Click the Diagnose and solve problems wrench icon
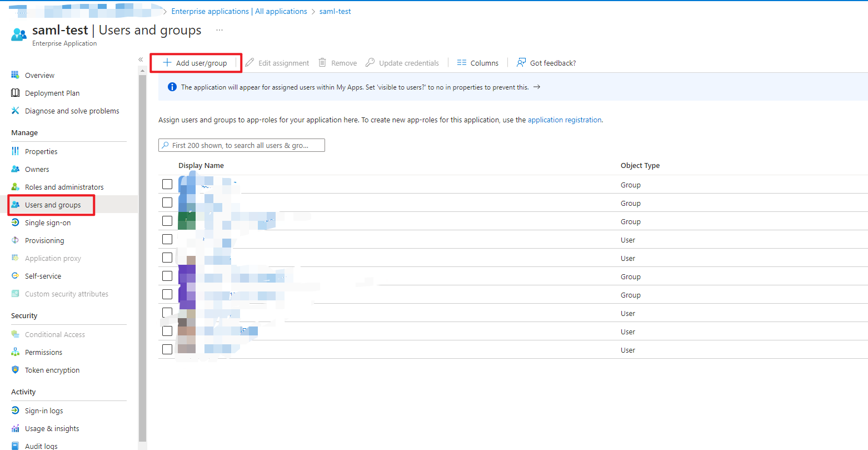Viewport: 868px width, 450px height. [x=15, y=111]
